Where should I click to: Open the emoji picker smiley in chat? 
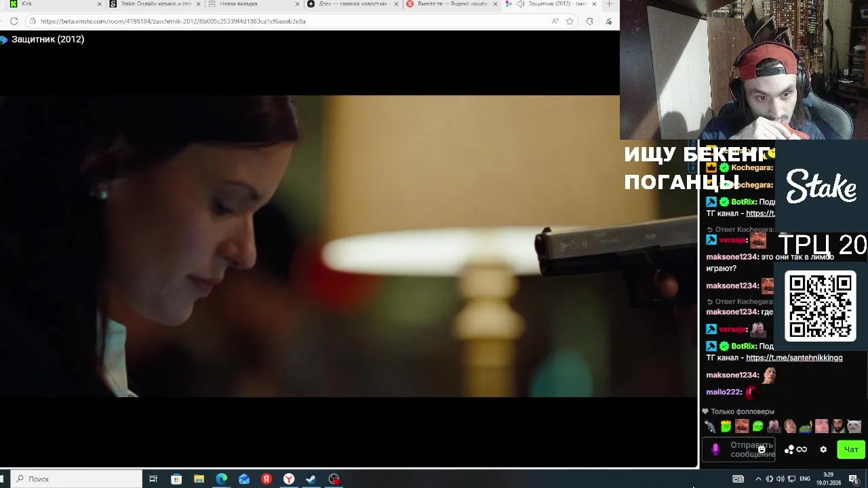tap(762, 449)
